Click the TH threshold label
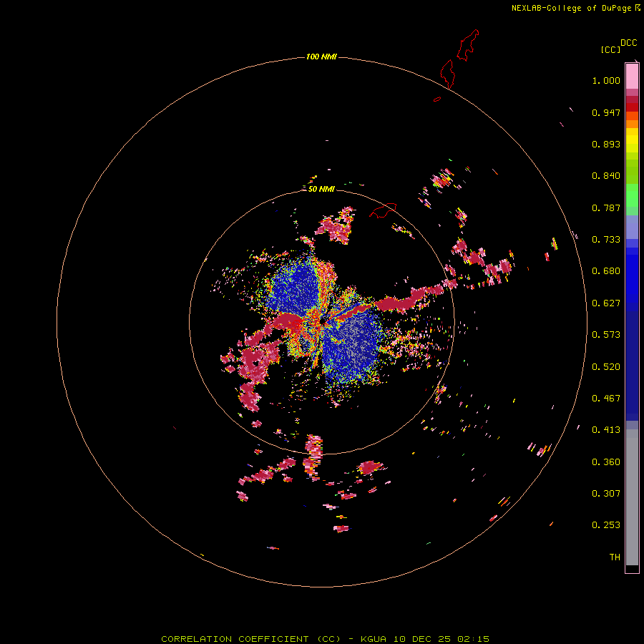Image resolution: width=644 pixels, height=644 pixels. 615,557
